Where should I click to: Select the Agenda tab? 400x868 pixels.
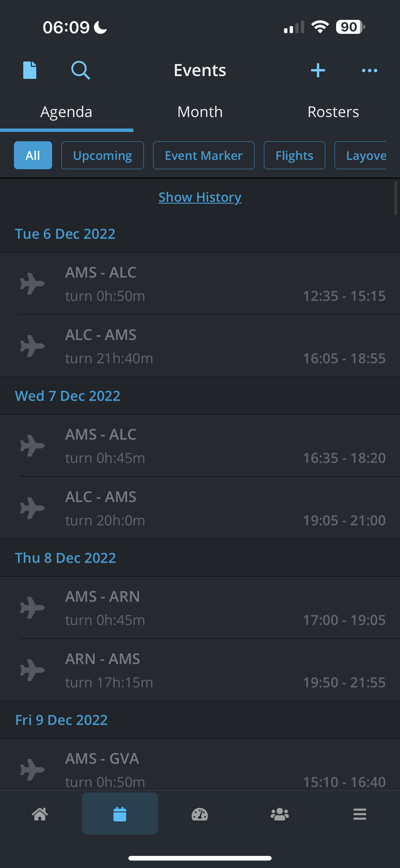[x=66, y=112]
